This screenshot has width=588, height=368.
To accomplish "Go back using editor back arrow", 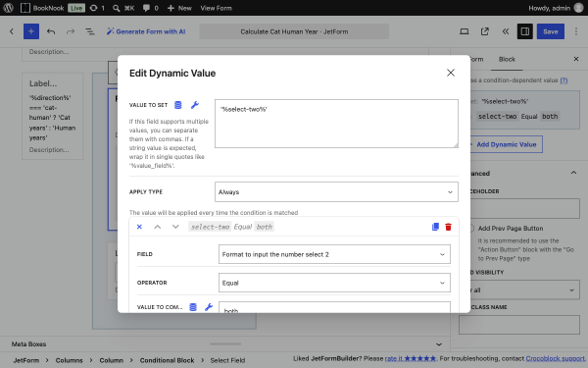I will 12,31.
